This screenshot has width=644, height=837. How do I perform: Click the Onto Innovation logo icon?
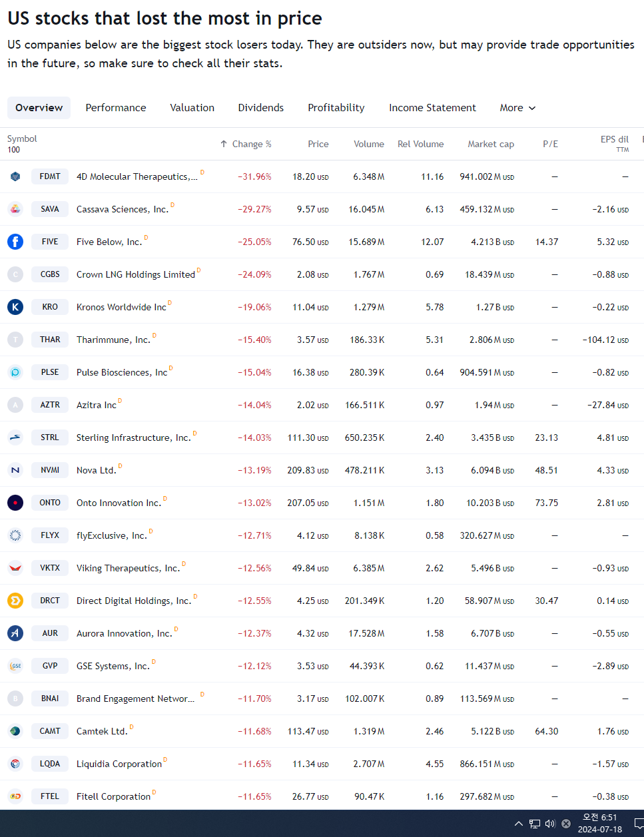(15, 503)
